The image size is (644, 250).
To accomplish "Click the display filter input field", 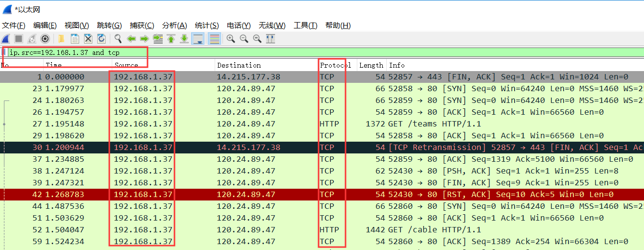I will pyautogui.click(x=294, y=52).
